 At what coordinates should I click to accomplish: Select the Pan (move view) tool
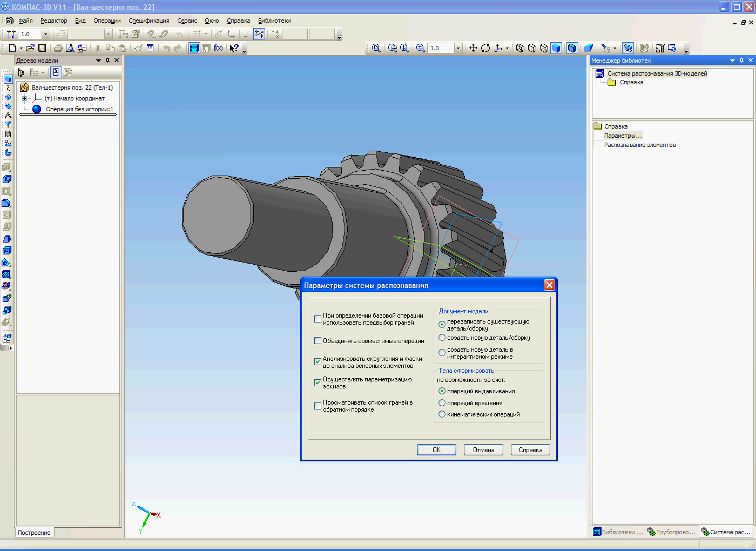click(473, 48)
